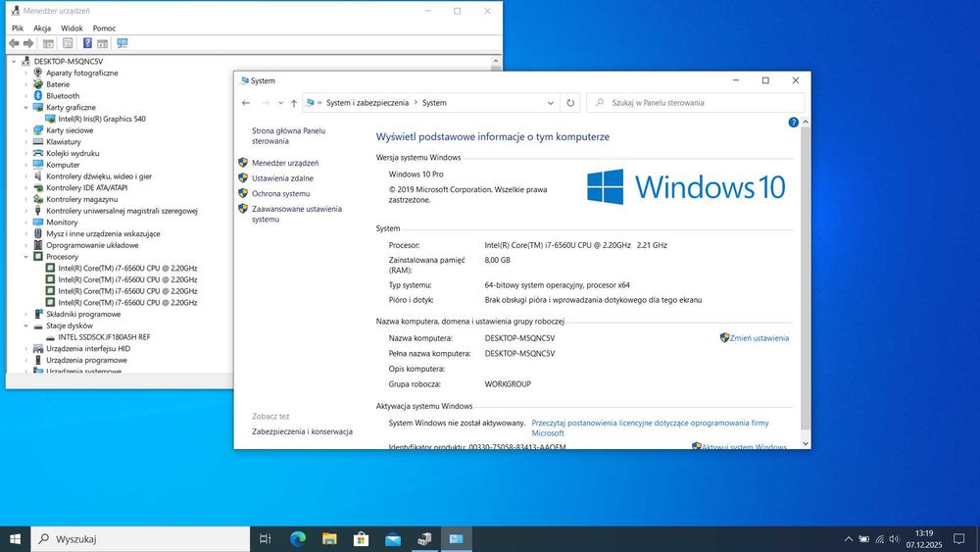Open the blue help question mark in System window

[x=793, y=123]
